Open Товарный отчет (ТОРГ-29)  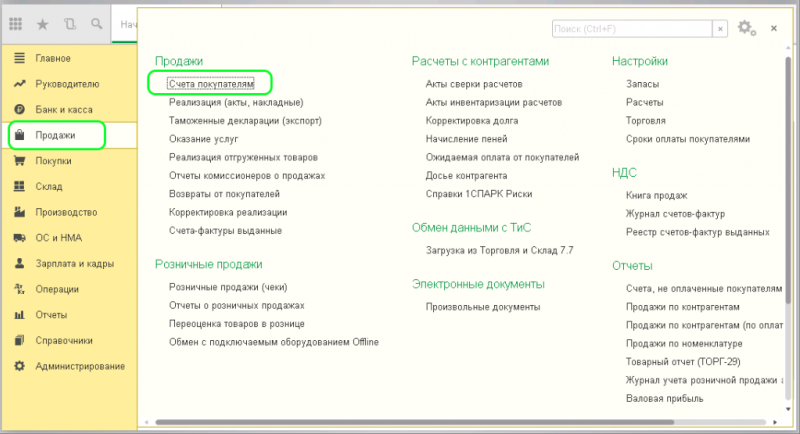683,362
